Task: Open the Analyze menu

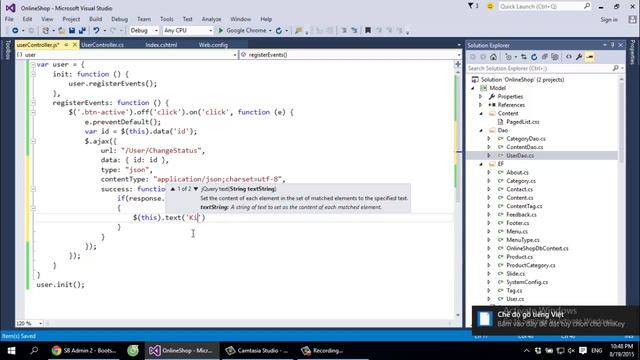Action: (x=211, y=19)
